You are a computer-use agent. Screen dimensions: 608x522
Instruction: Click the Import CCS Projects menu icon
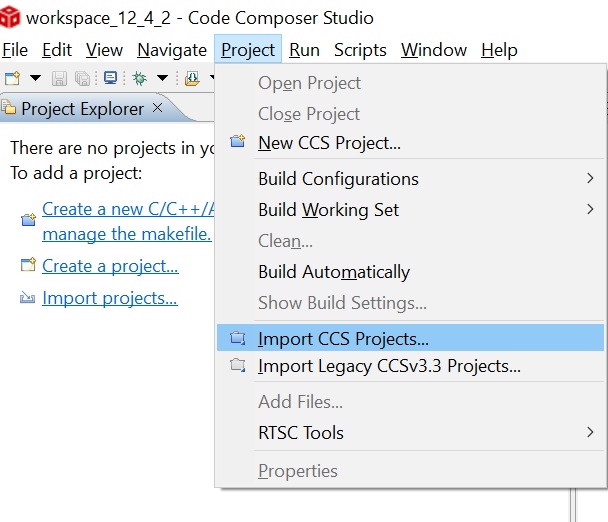click(x=237, y=338)
